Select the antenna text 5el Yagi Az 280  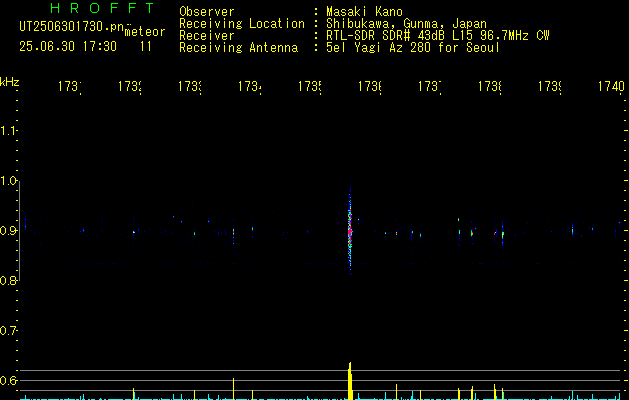tap(380, 48)
